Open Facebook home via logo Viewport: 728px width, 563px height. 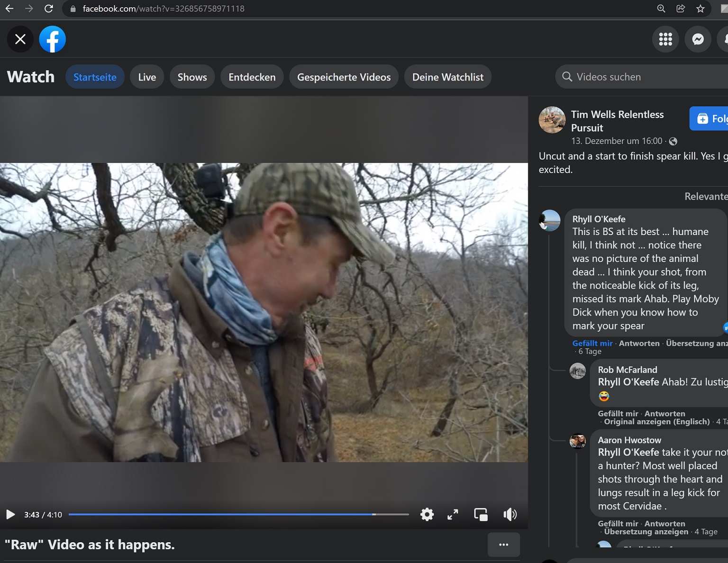pos(52,39)
